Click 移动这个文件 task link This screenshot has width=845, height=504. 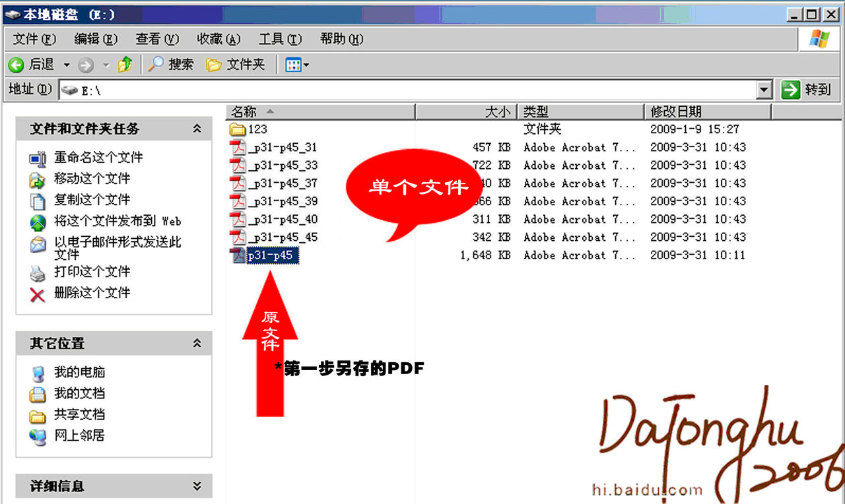tap(92, 179)
